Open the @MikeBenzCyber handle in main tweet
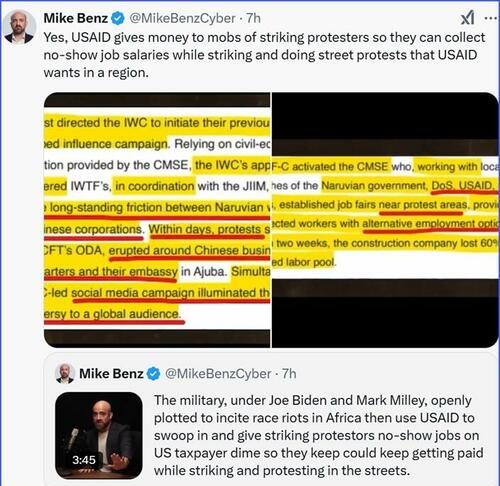 182,18
